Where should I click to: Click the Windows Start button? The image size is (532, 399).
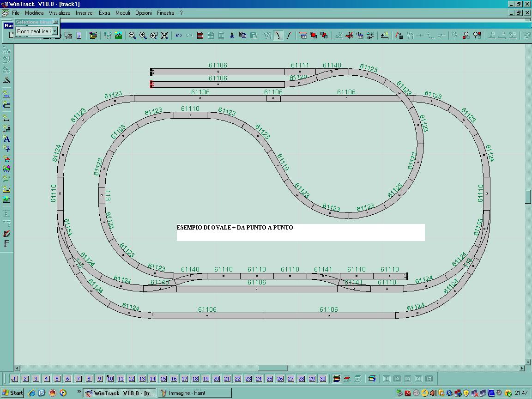tap(12, 393)
